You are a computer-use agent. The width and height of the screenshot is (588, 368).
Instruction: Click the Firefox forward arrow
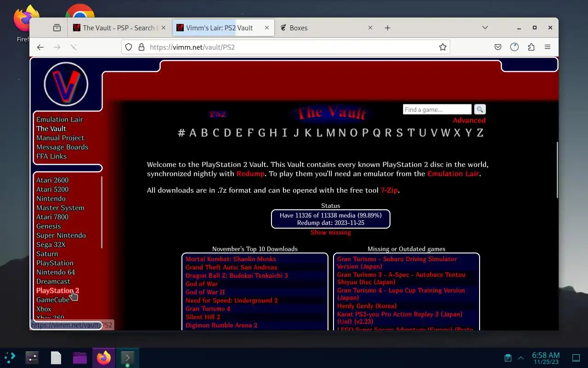pyautogui.click(x=57, y=47)
